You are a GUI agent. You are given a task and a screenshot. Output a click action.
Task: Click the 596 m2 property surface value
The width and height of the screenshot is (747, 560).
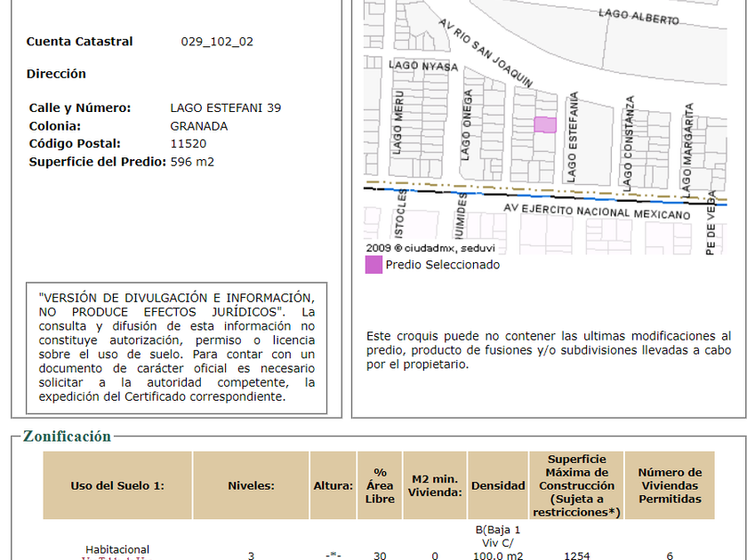pyautogui.click(x=192, y=162)
